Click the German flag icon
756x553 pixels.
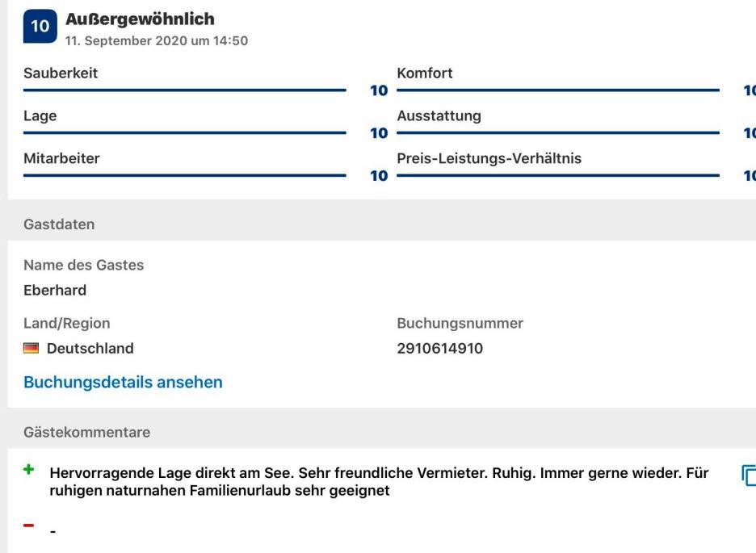coord(31,349)
